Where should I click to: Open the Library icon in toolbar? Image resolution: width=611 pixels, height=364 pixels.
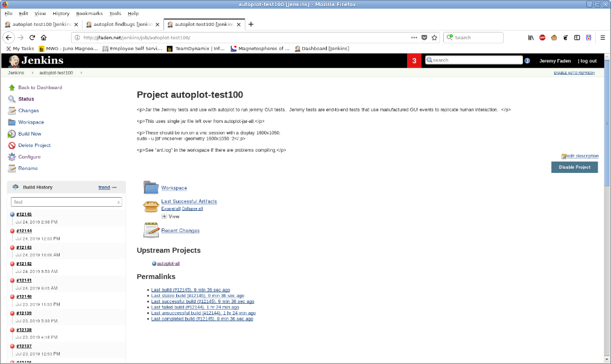coord(531,37)
